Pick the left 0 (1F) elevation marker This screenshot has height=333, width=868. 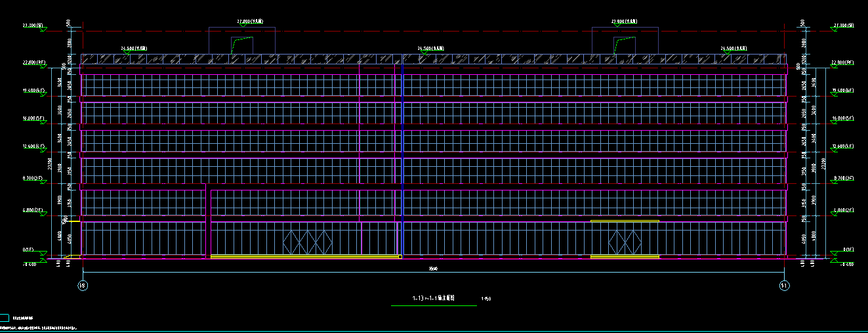[29, 250]
